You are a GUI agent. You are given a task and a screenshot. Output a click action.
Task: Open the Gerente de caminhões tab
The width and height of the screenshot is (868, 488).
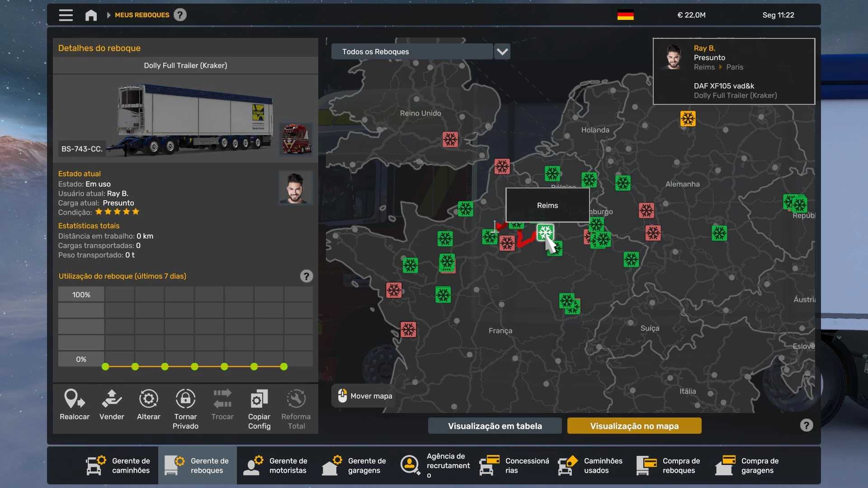[x=118, y=465]
